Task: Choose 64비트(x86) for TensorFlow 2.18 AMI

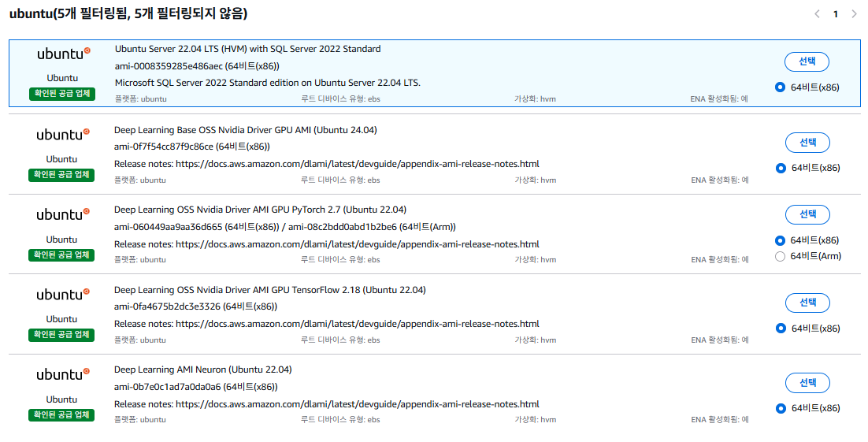Action: (781, 329)
